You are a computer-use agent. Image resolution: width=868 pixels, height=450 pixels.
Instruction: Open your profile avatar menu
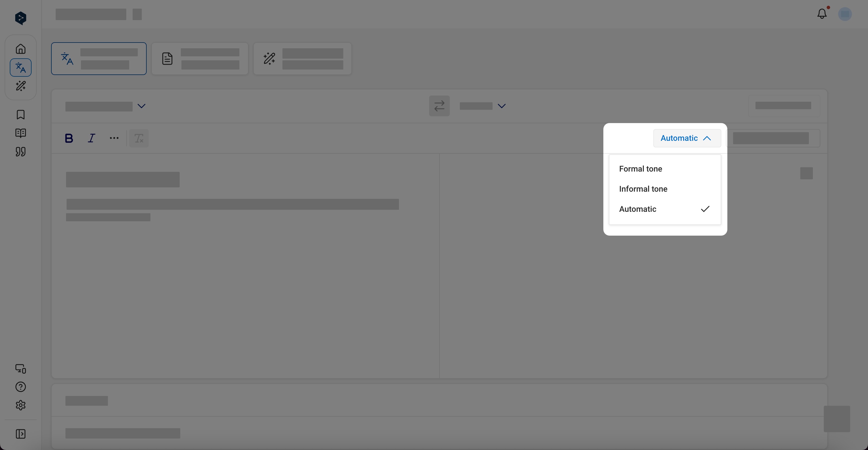845,14
